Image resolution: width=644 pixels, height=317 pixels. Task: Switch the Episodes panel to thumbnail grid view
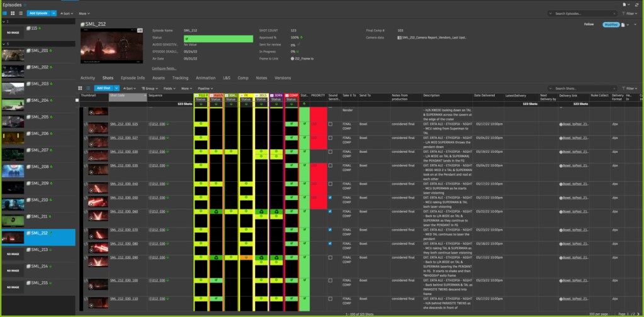coord(12,13)
